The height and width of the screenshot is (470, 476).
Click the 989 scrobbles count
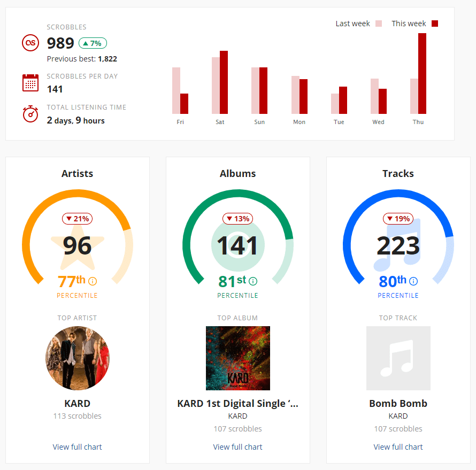coord(60,43)
